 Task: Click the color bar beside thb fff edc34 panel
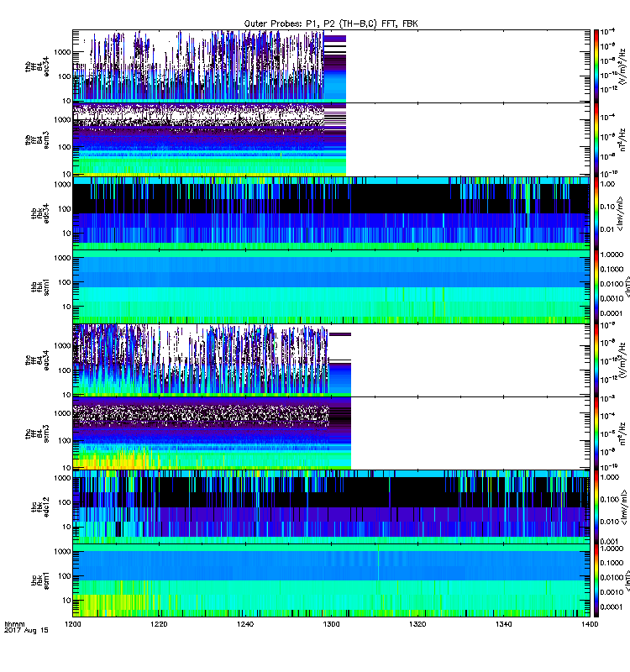[596, 66]
